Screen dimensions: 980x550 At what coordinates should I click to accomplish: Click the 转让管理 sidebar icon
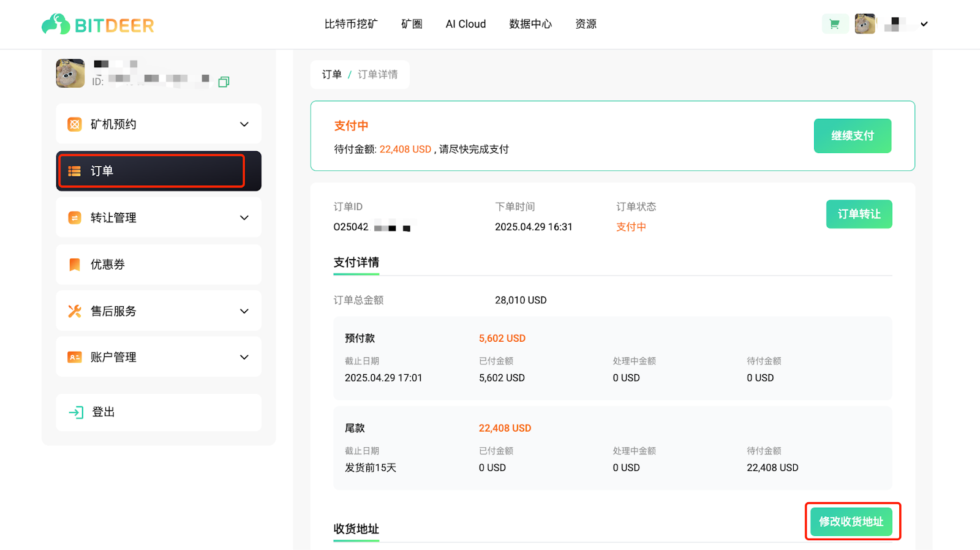pos(75,218)
